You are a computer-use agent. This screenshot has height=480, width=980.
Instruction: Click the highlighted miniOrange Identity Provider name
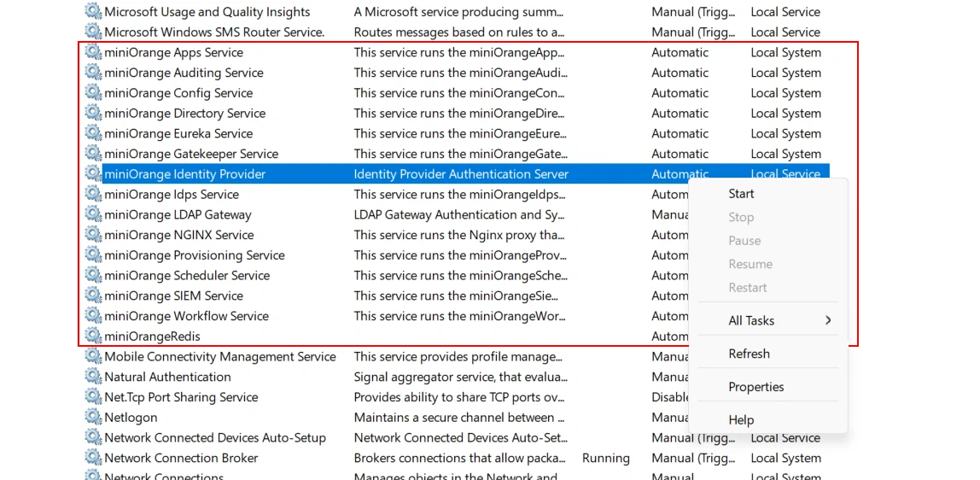tap(185, 173)
